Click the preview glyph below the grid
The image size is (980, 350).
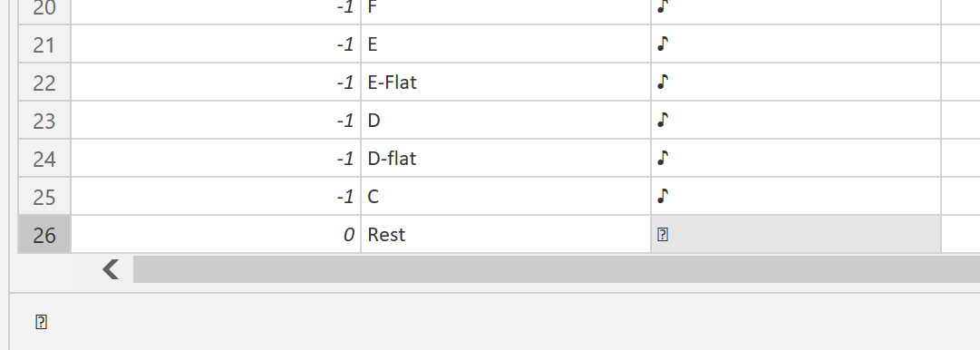coord(42,323)
